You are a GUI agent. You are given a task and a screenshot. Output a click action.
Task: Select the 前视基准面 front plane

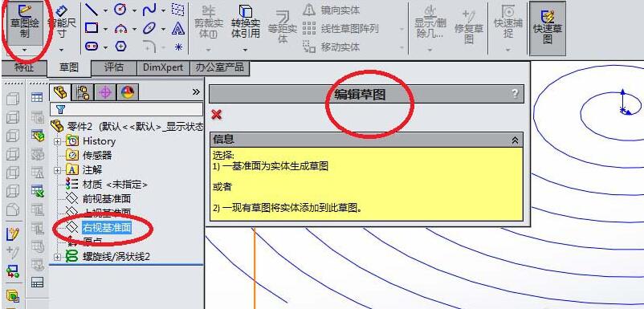[x=99, y=199]
